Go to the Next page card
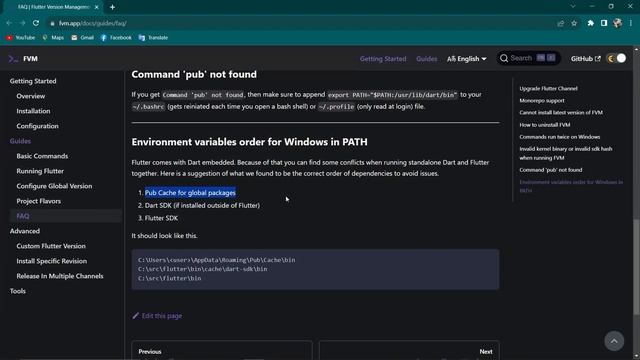Image resolution: width=640 pixels, height=360 pixels. (409, 350)
